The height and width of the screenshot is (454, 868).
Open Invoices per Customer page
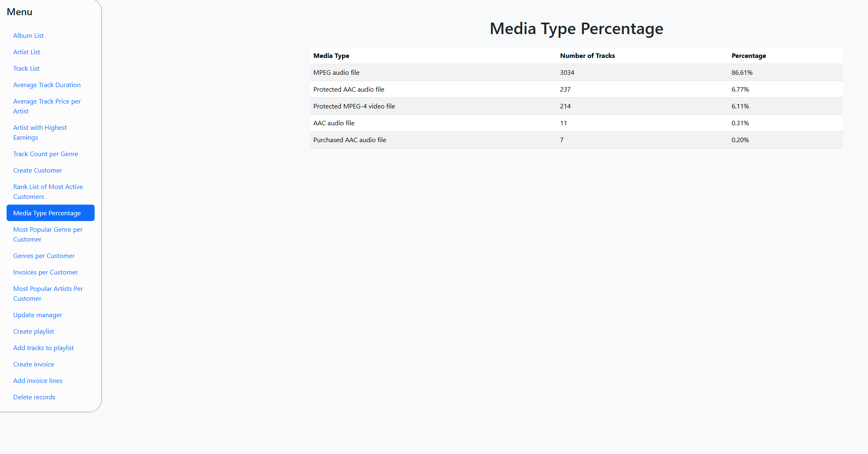click(x=45, y=272)
